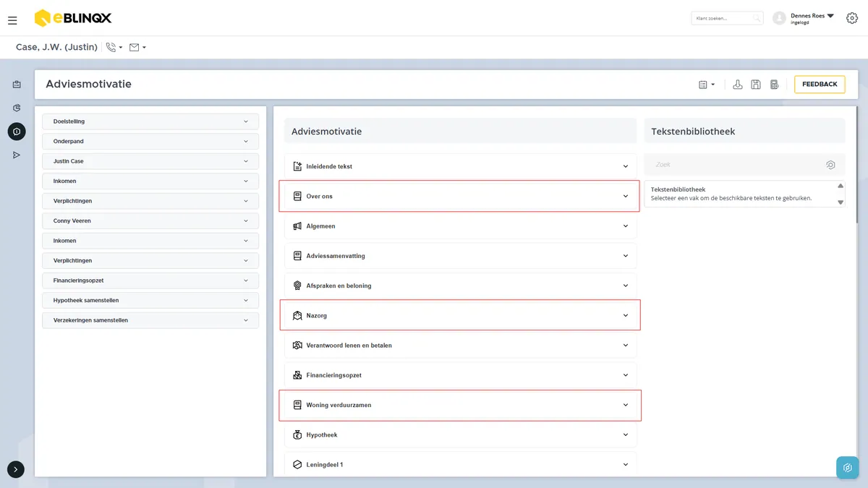
Task: Open the hamburger menu beside the eBlinqx logo
Action: [12, 20]
